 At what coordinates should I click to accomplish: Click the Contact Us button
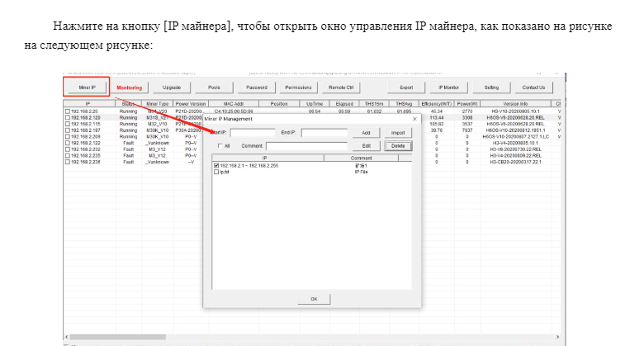pos(533,88)
